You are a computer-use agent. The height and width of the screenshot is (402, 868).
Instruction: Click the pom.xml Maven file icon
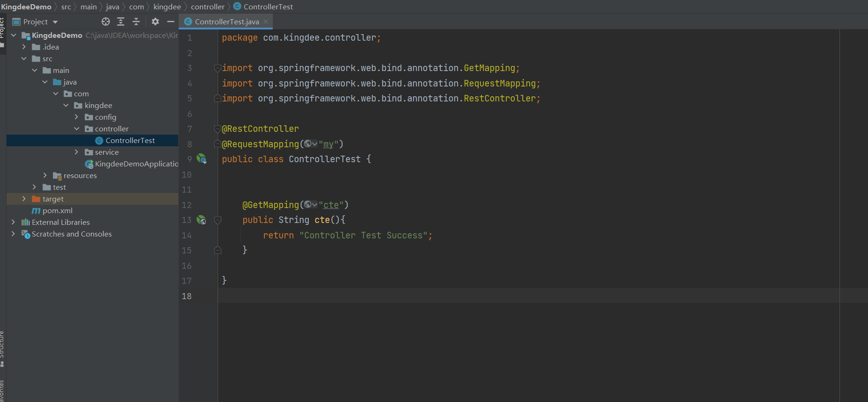pos(36,211)
